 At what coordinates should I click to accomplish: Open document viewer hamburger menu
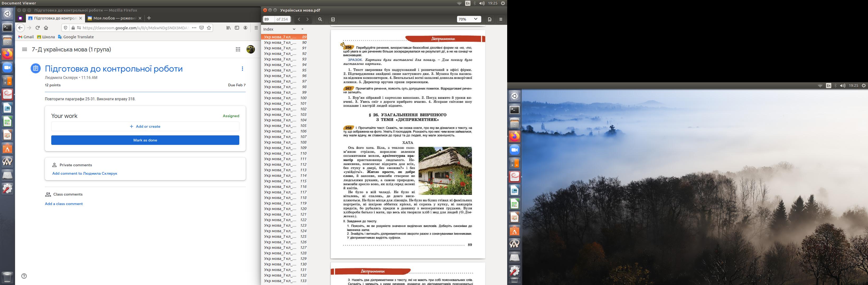point(501,19)
